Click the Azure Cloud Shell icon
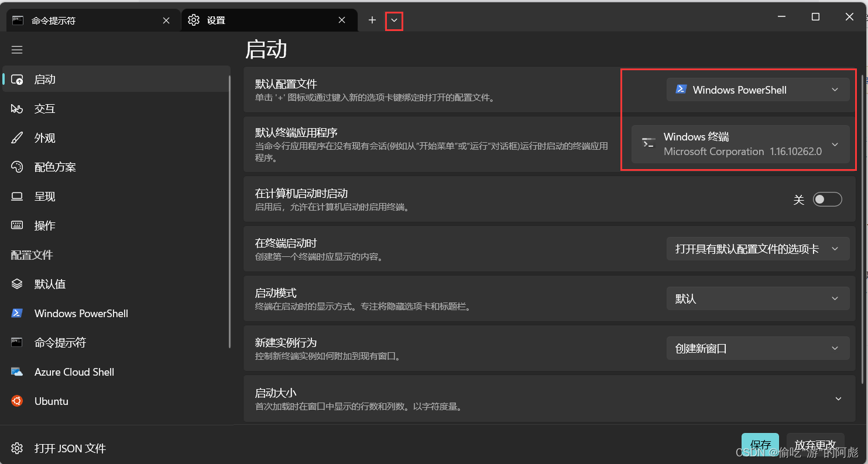The image size is (868, 464). point(17,372)
